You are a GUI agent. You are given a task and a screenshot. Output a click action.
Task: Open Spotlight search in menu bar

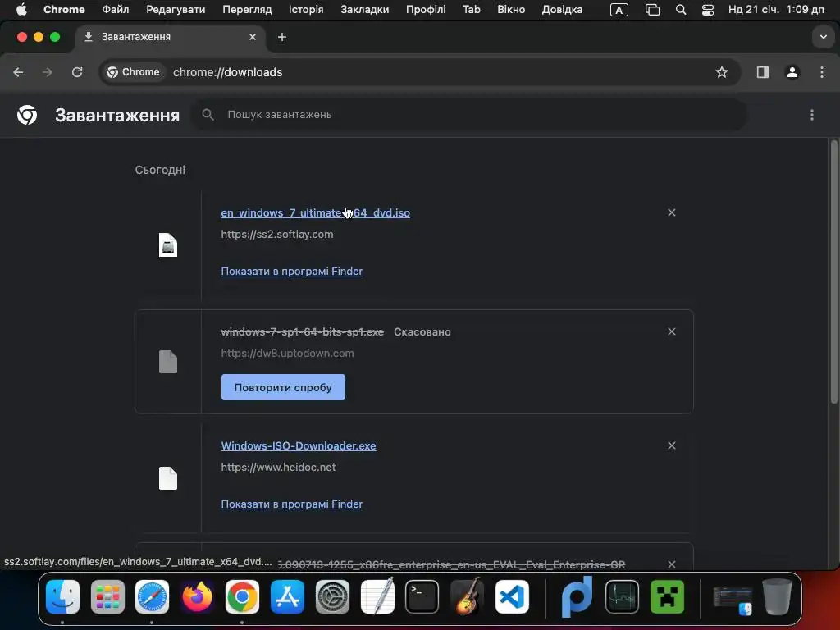[x=681, y=10]
